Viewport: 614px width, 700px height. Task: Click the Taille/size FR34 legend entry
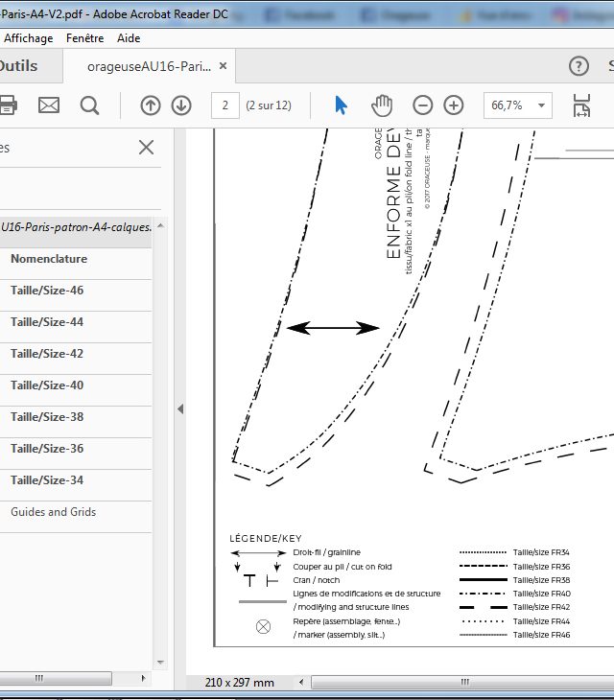[541, 552]
